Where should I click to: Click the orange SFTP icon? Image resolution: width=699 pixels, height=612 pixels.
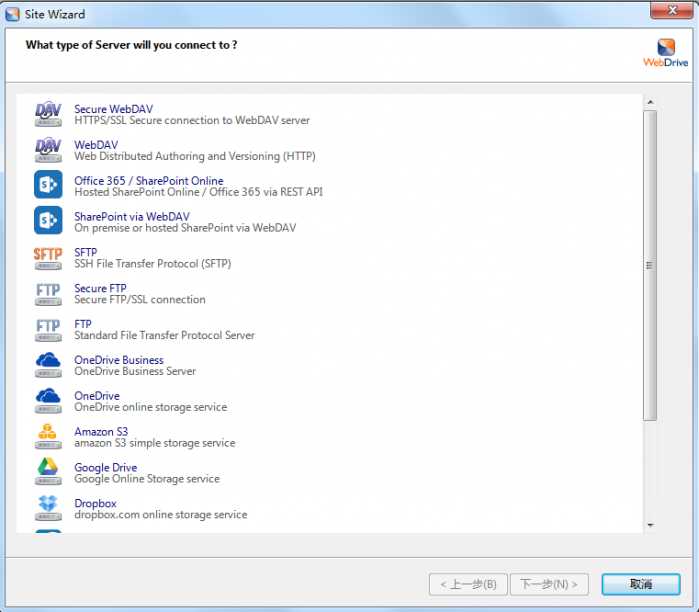[48, 258]
